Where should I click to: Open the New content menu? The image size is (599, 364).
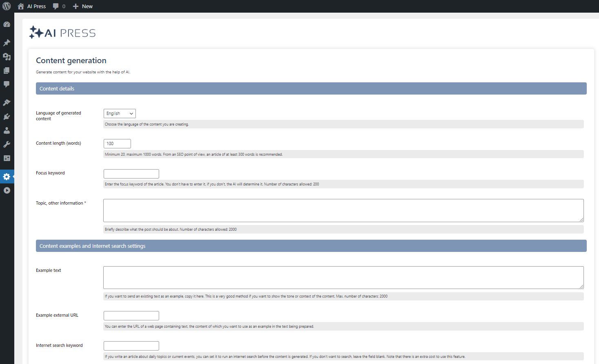pyautogui.click(x=83, y=6)
